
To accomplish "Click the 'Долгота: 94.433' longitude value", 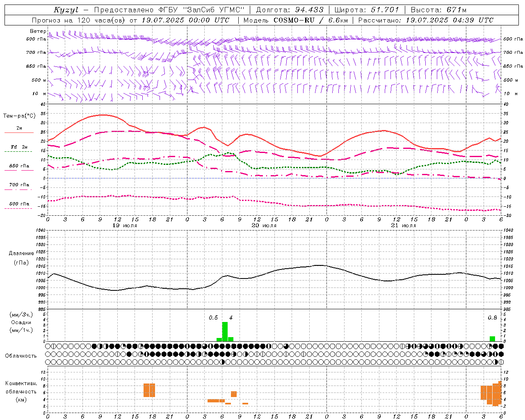I will click(290, 10).
